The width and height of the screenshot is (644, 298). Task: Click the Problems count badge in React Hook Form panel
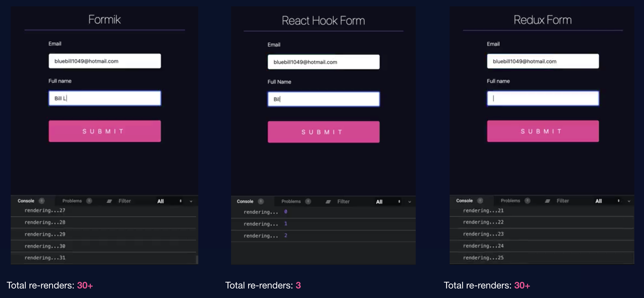(x=308, y=201)
